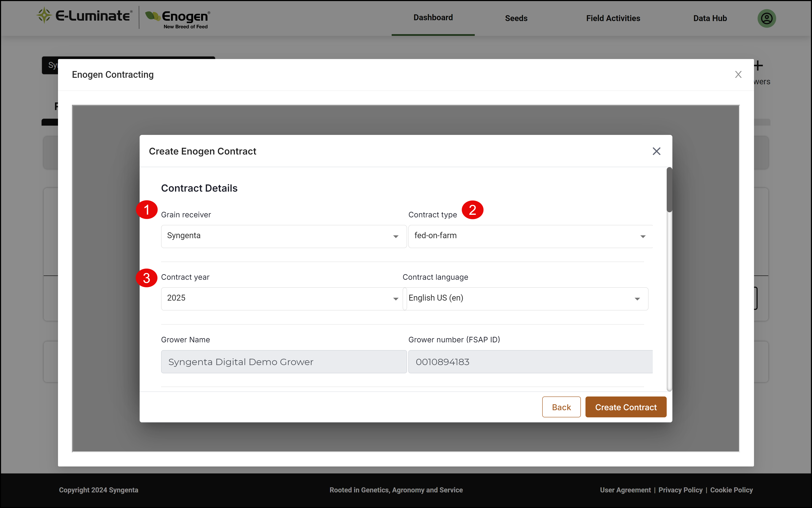Click the Enogen leaf logo
The height and width of the screenshot is (508, 812).
tap(152, 15)
